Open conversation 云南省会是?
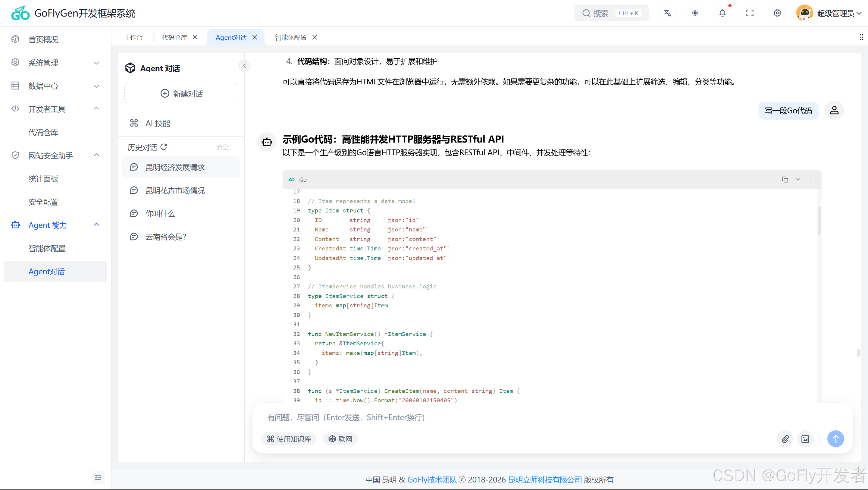 tap(181, 237)
